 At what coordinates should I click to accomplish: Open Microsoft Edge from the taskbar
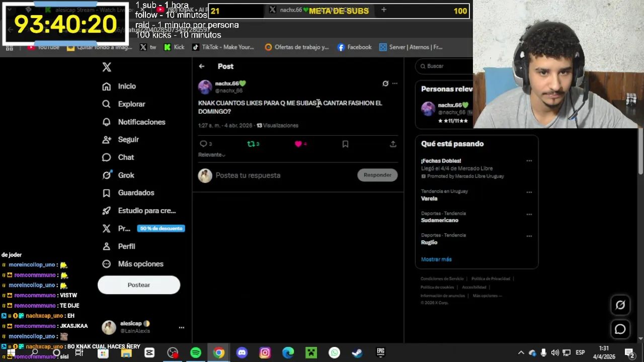(288, 353)
